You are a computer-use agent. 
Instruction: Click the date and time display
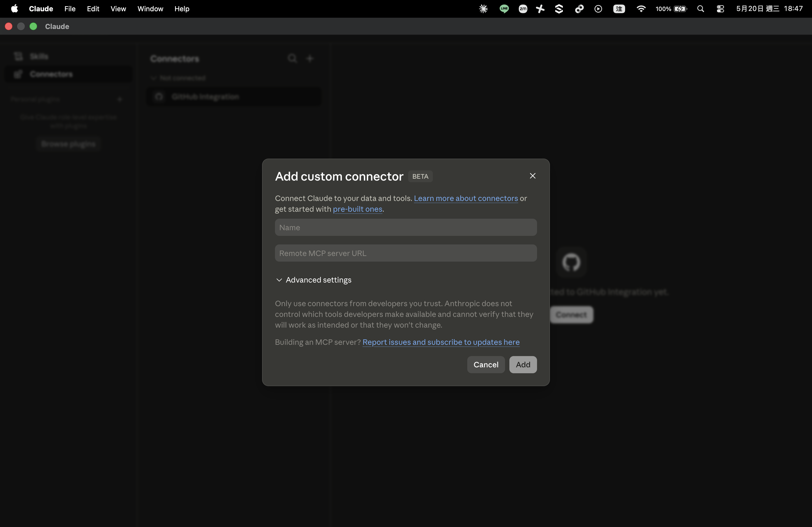pos(769,9)
